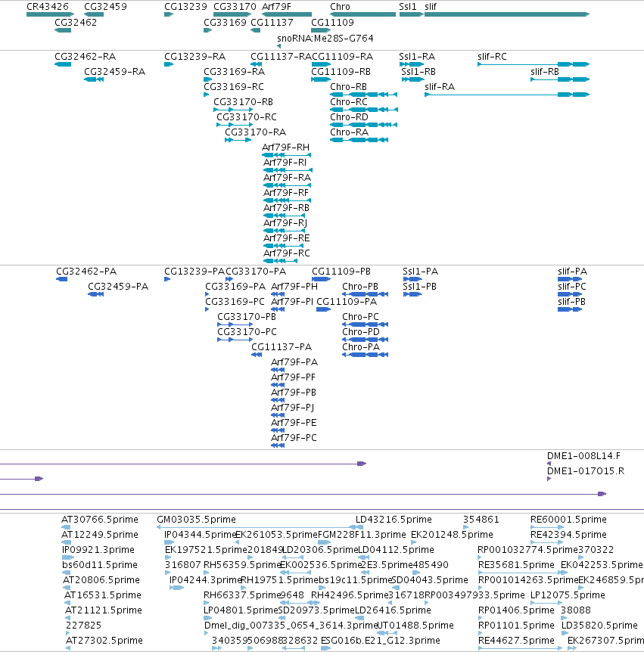The image size is (644, 652).
Task: Click the Chro-RD transcript label
Action: [349, 116]
